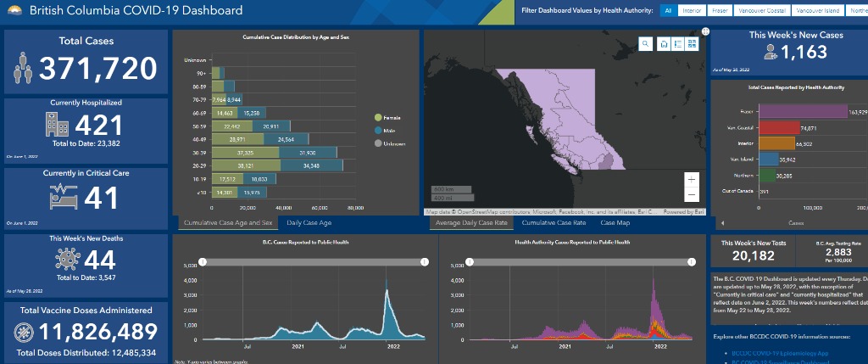This screenshot has width=868, height=364.
Task: Select the All filter button
Action: (668, 10)
